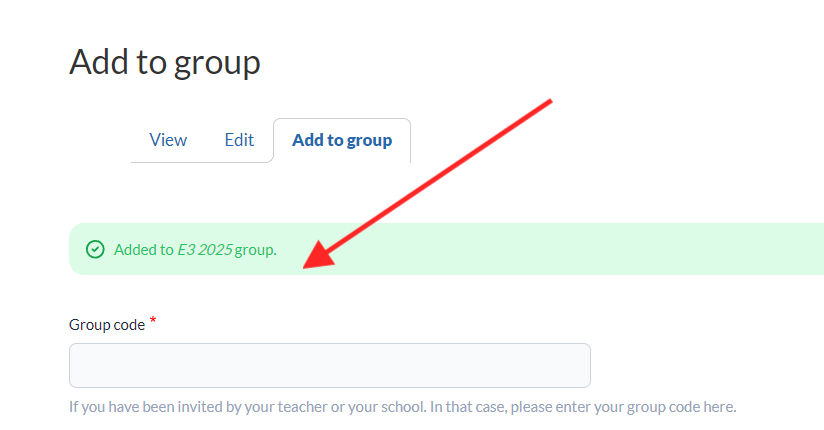Click the italic E3 2025 group name

pos(204,250)
